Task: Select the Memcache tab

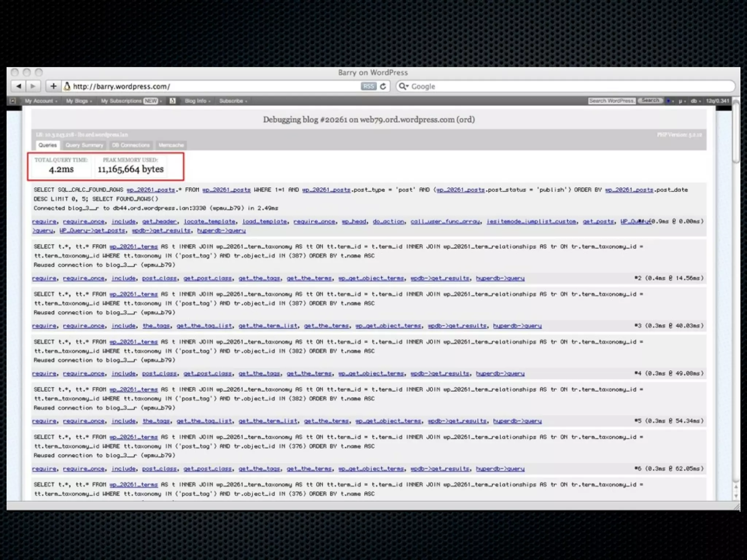Action: coord(171,145)
